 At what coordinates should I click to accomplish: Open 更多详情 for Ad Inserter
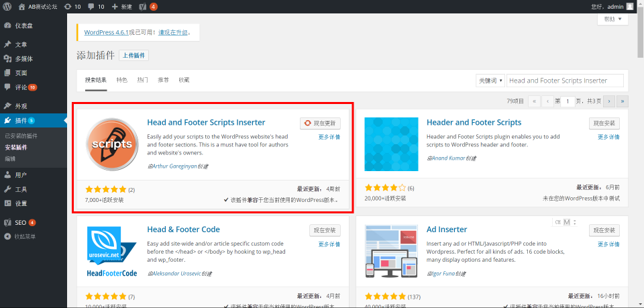tap(608, 244)
